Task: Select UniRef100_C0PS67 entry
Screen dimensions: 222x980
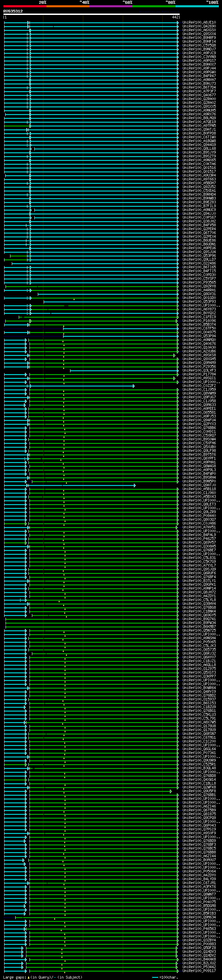Action: point(199,218)
